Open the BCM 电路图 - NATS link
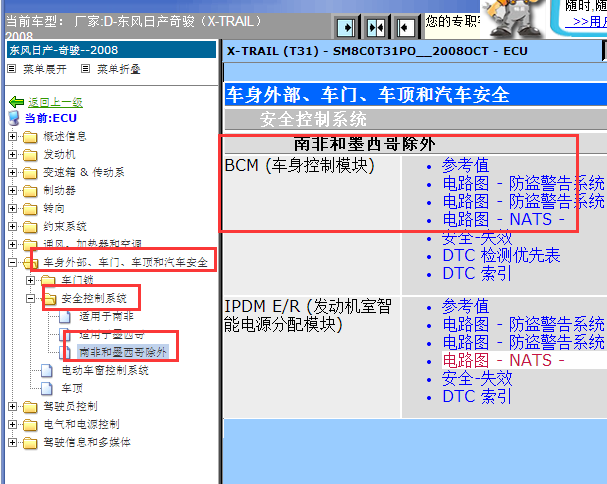Image resolution: width=607 pixels, height=484 pixels. pyautogui.click(x=503, y=220)
